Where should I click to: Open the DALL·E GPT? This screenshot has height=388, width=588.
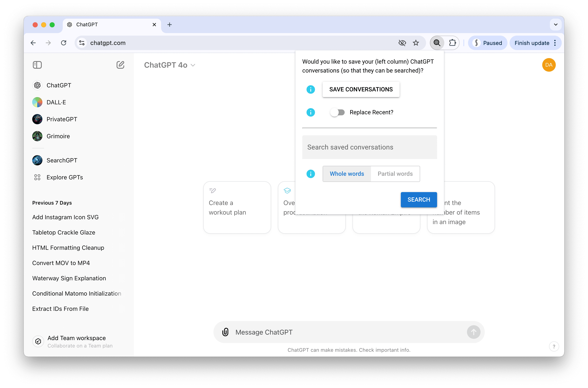click(x=37, y=102)
